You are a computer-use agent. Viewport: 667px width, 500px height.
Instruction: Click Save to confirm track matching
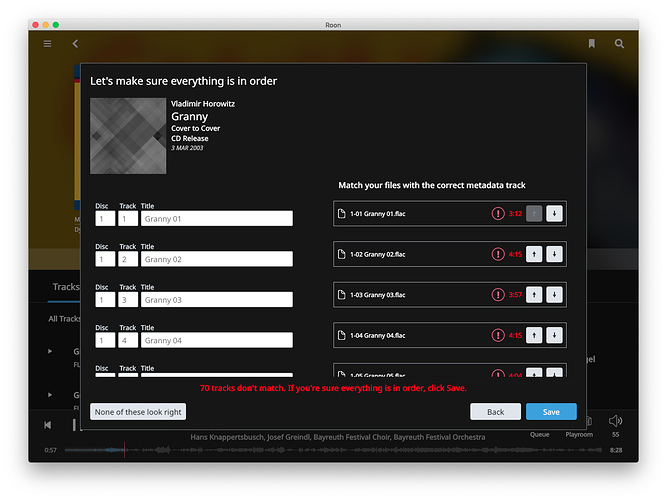tap(551, 411)
